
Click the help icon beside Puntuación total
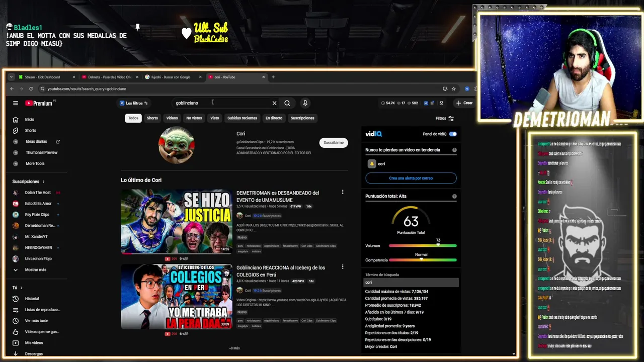click(x=454, y=196)
